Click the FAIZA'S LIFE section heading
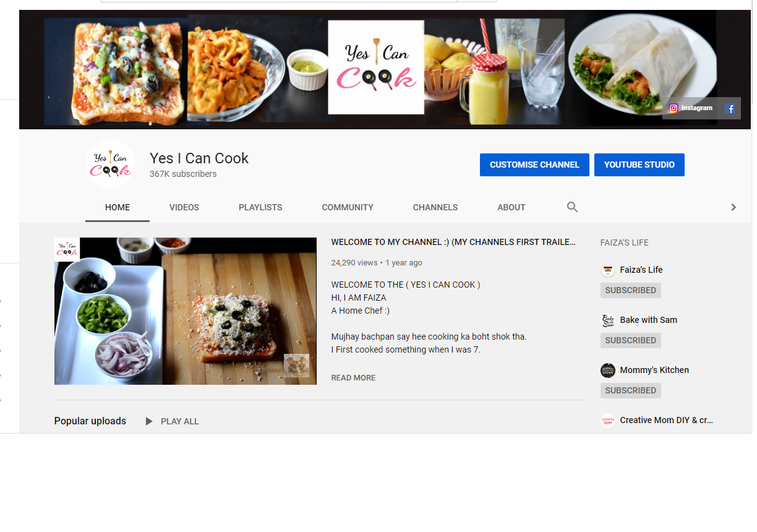757x532 pixels. 625,243
